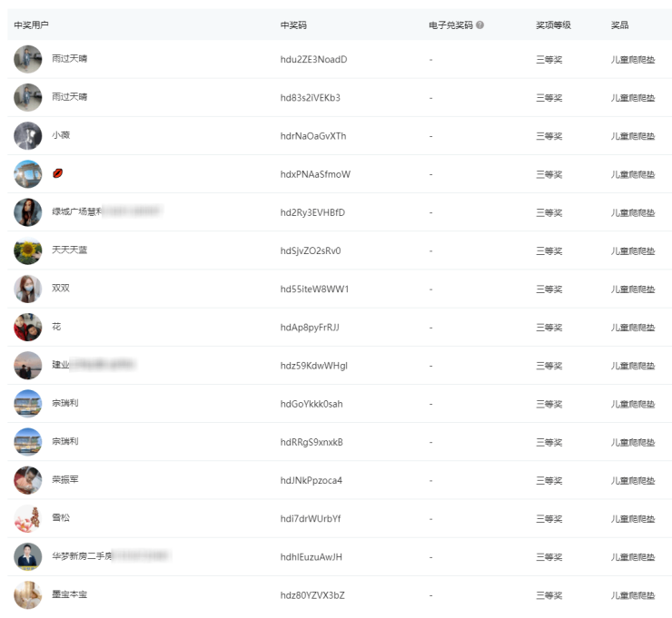Viewport: 672px width, 618px height.
Task: Select winning code hdGoYkkk0sah
Action: (311, 404)
